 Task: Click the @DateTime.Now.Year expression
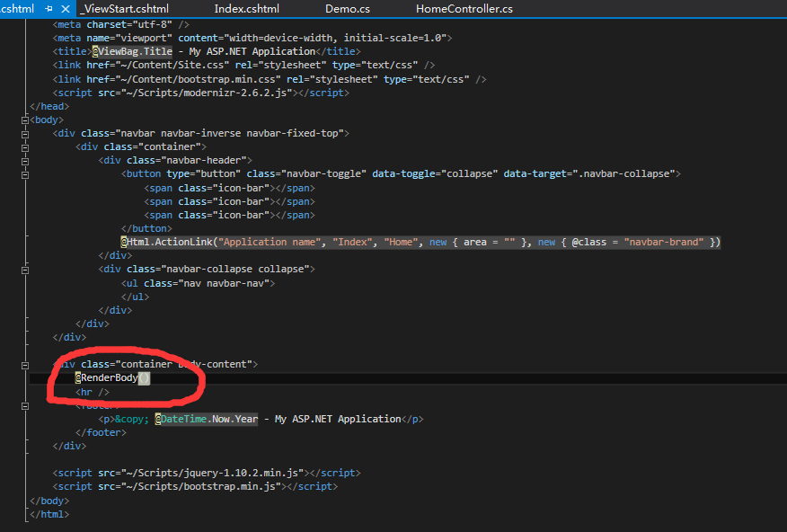tap(207, 419)
